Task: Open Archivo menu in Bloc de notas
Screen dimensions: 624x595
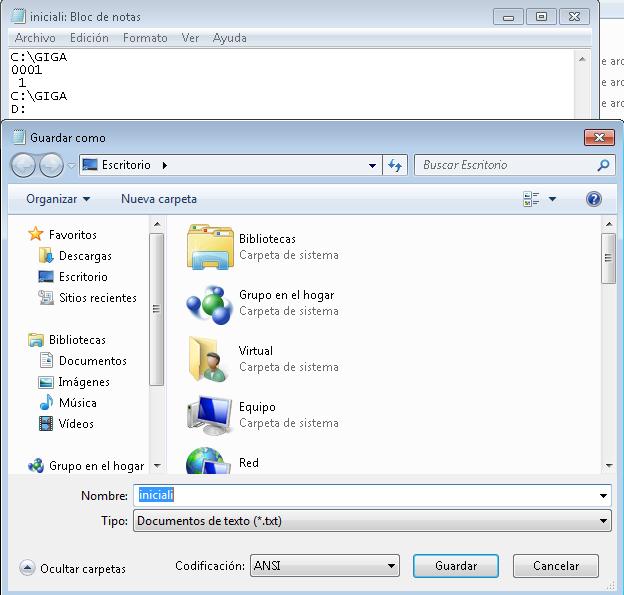Action: (35, 38)
